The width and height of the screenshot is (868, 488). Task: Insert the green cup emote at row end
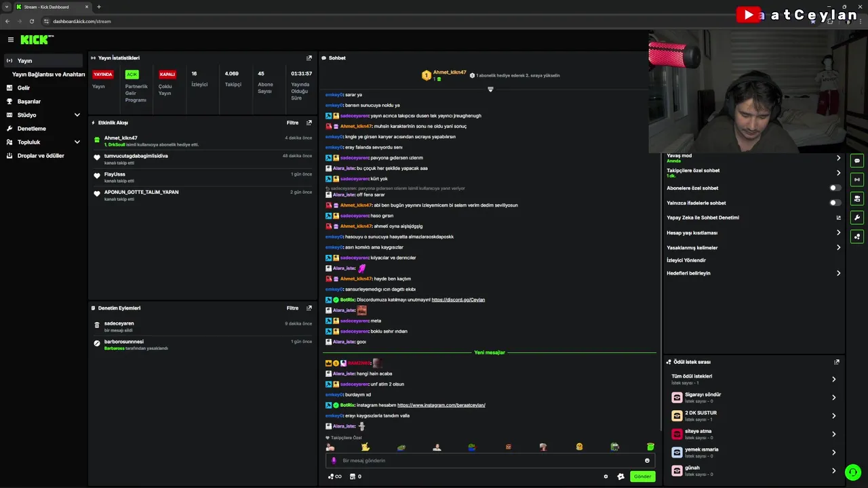pyautogui.click(x=650, y=447)
